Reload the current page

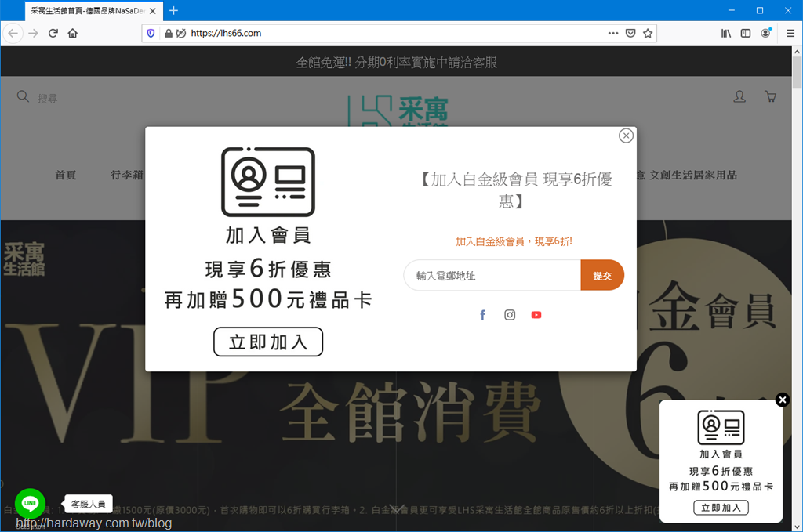tap(53, 33)
